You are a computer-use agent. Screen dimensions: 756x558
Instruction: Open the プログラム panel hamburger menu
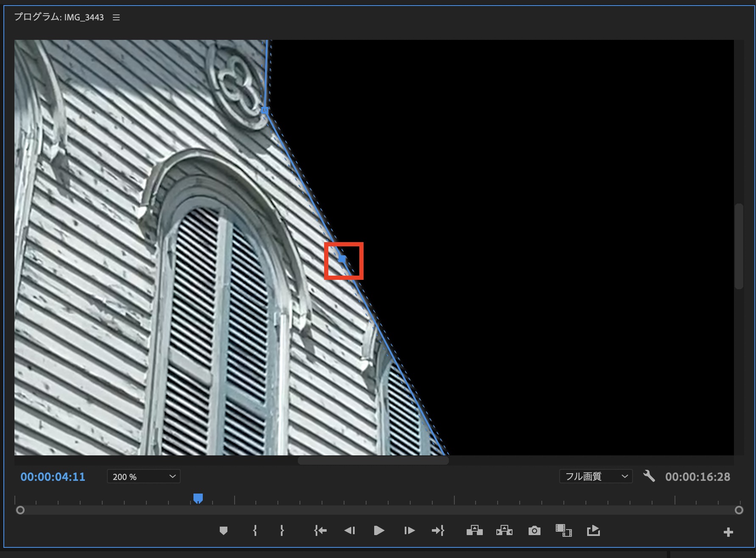point(116,17)
